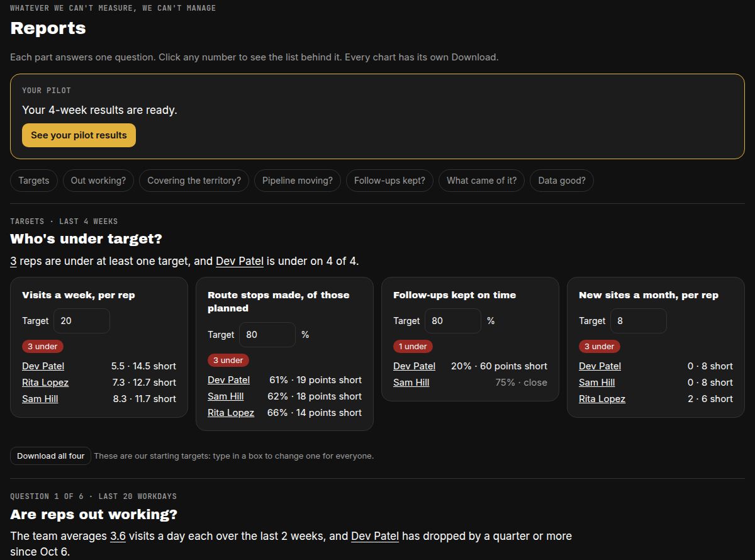Click the underlined 3.6 visits average
Image resolution: width=755 pixels, height=560 pixels.
point(118,536)
